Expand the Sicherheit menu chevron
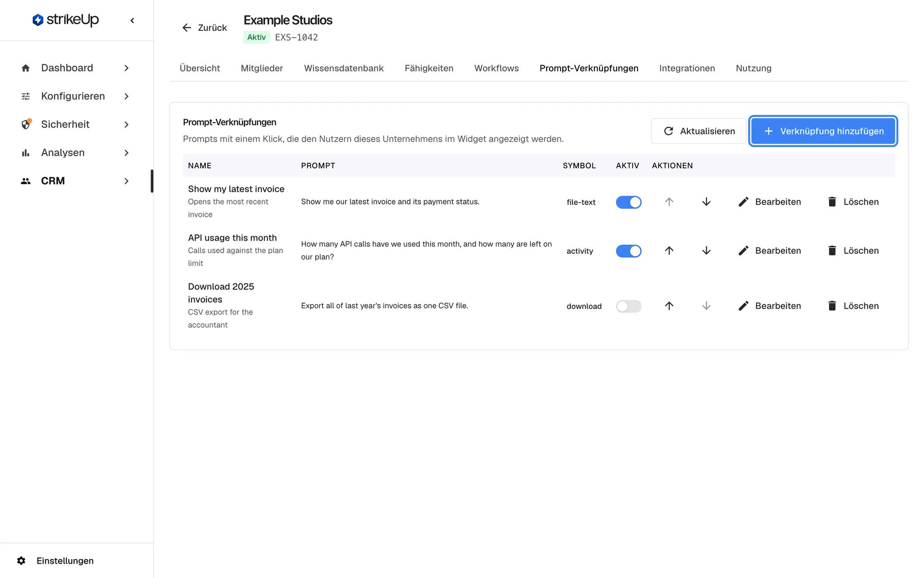The height and width of the screenshot is (578, 924). coord(126,124)
